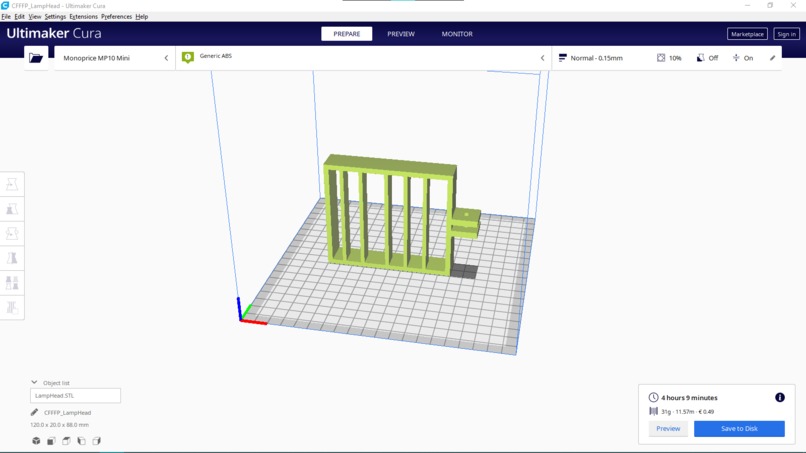The width and height of the screenshot is (806, 453).
Task: Click the clock icon by print time
Action: point(653,397)
